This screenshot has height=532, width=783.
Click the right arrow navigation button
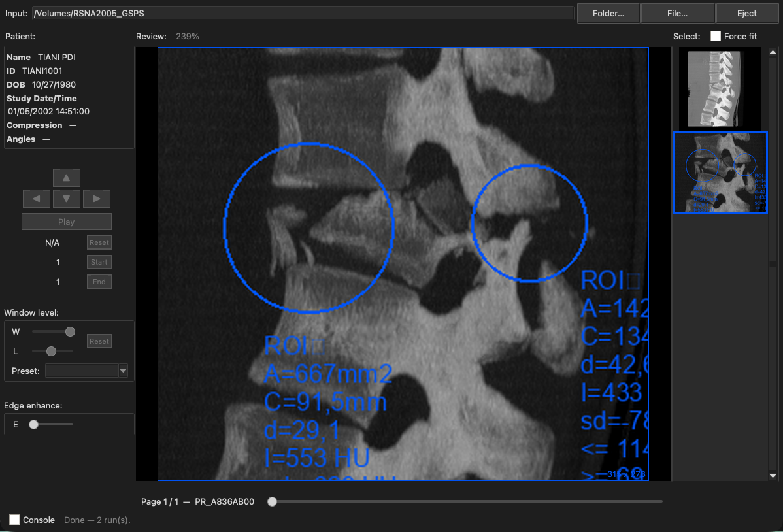pos(96,198)
